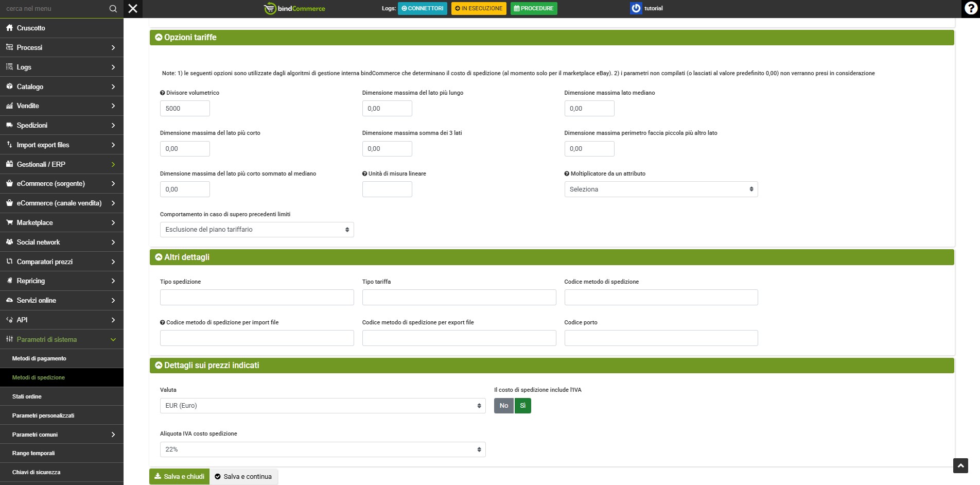Image resolution: width=980 pixels, height=485 pixels.
Task: Collapse the Opzioni tariffe section
Action: [x=159, y=38]
